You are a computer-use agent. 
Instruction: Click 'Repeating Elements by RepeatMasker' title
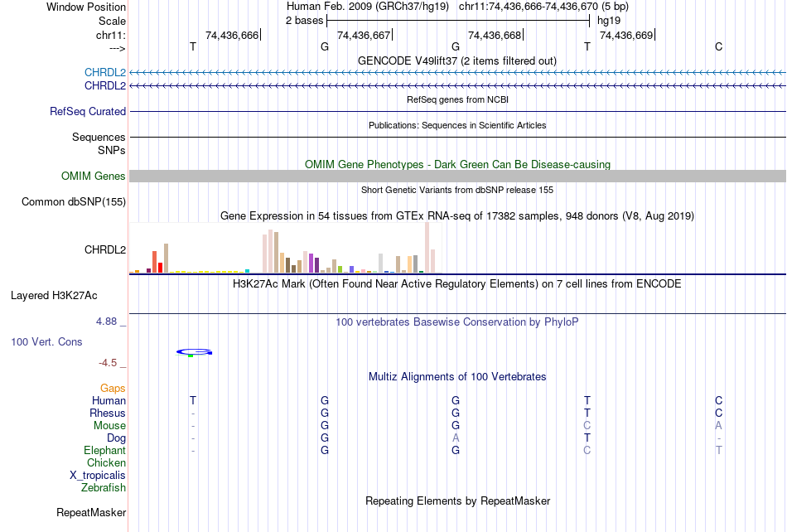(x=457, y=501)
